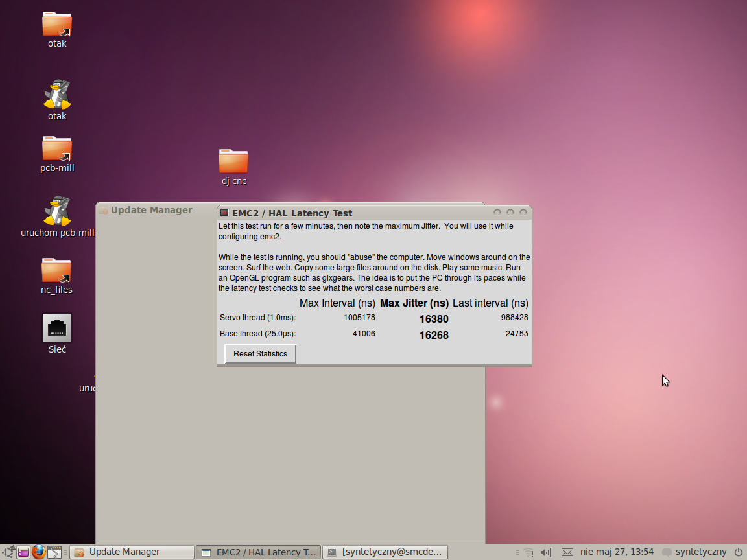The height and width of the screenshot is (560, 747).
Task: Close the EMC2 / HAL Latency Test window
Action: (x=523, y=213)
